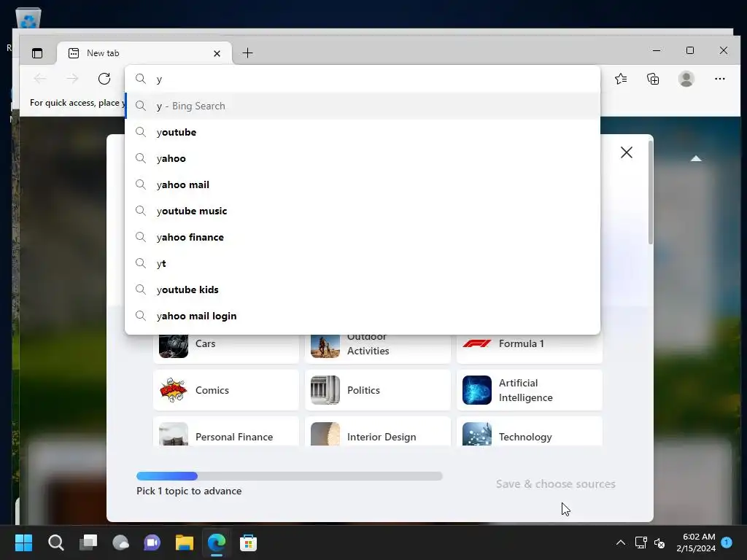This screenshot has width=747, height=560.
Task: Select the Artificial Intelligence topic card
Action: click(530, 390)
